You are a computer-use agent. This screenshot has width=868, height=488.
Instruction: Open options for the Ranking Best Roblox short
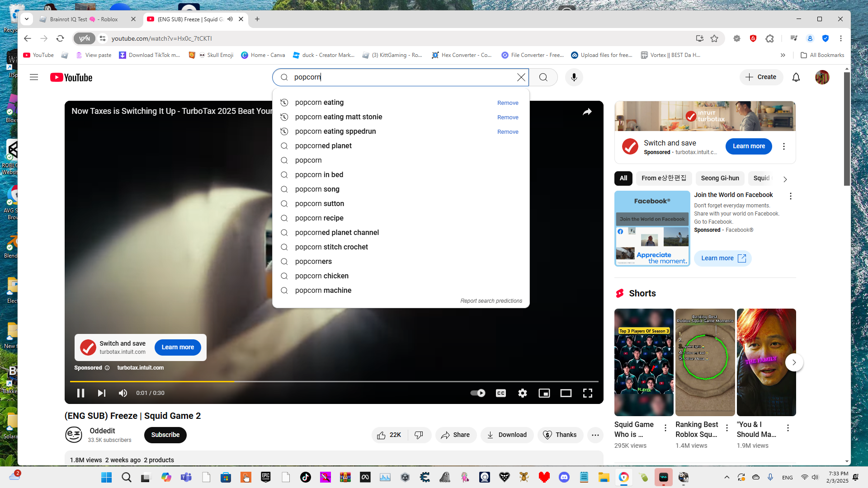point(727,428)
